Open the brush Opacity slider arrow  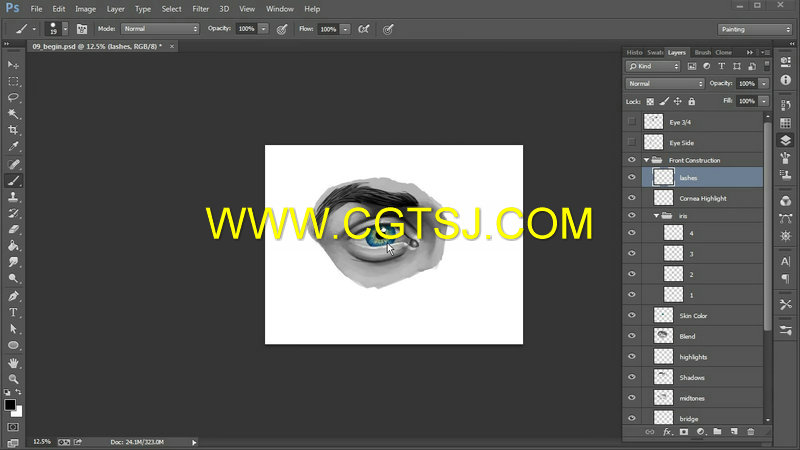(263, 29)
